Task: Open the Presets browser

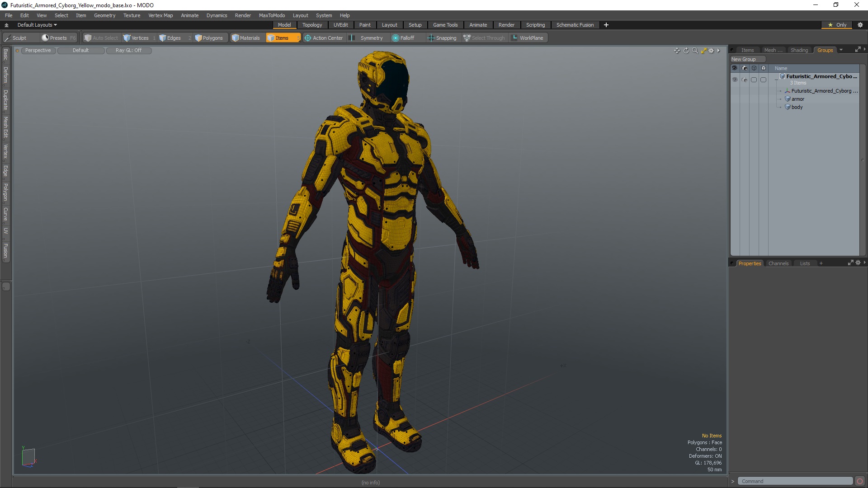Action: point(58,38)
